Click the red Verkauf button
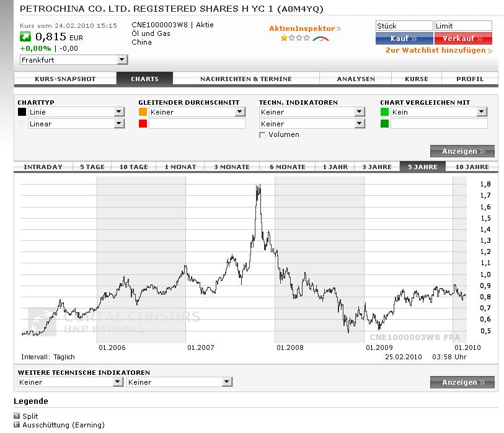The image size is (504, 433). pos(463,38)
